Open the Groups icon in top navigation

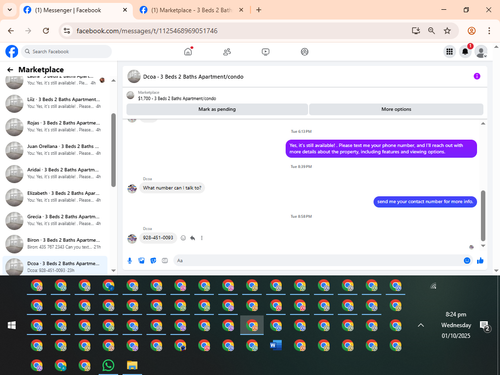(305, 52)
